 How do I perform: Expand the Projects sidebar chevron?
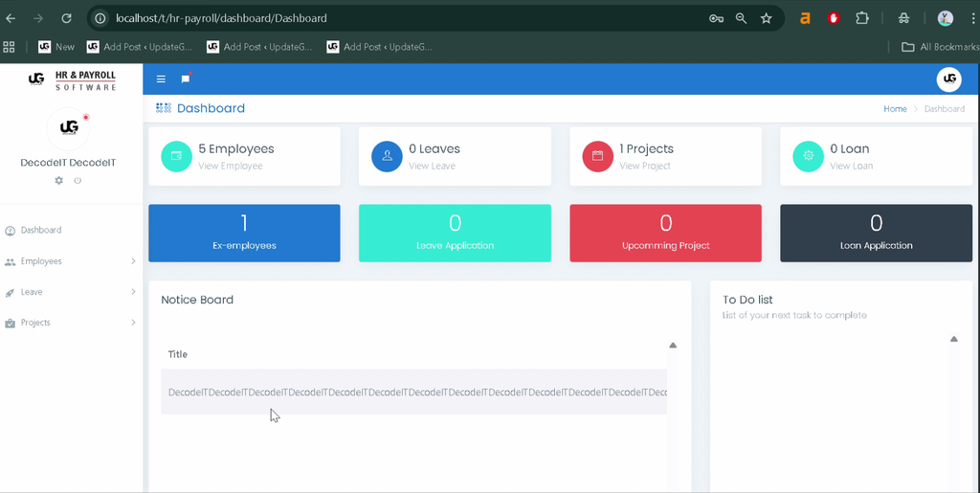click(133, 323)
